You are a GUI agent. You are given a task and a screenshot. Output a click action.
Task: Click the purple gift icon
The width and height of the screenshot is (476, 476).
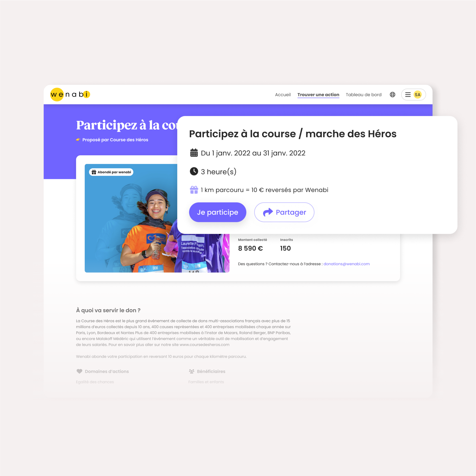point(194,190)
